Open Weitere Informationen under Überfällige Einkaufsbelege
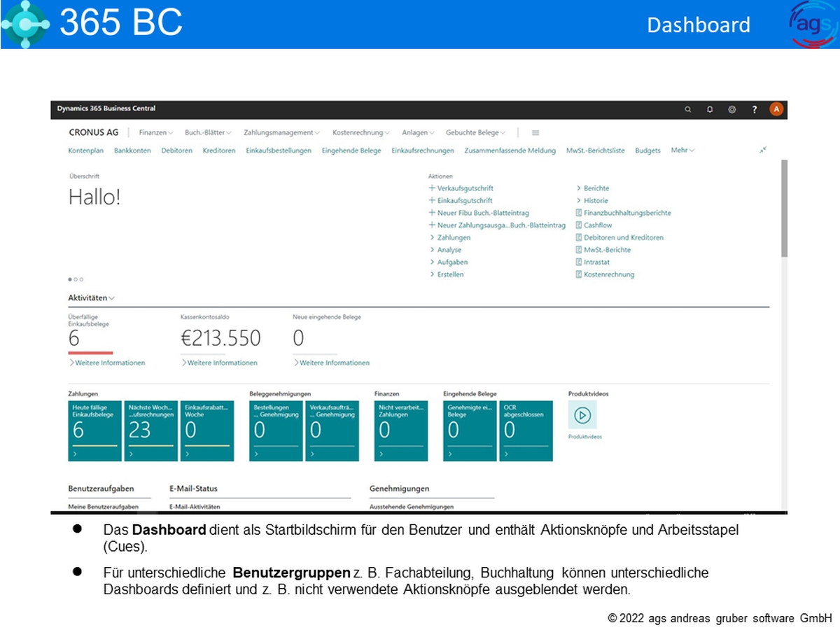Image resolution: width=840 pixels, height=630 pixels. coord(107,363)
